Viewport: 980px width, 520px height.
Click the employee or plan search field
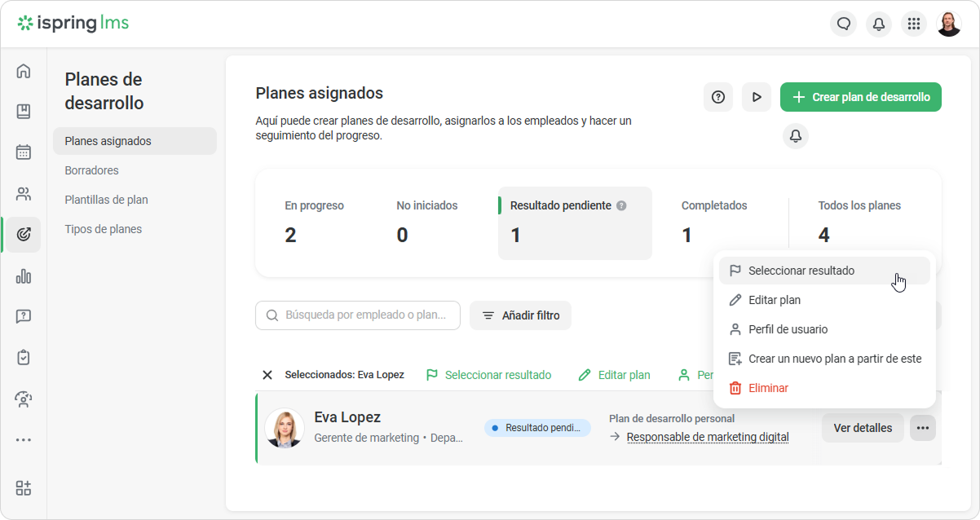pyautogui.click(x=358, y=315)
